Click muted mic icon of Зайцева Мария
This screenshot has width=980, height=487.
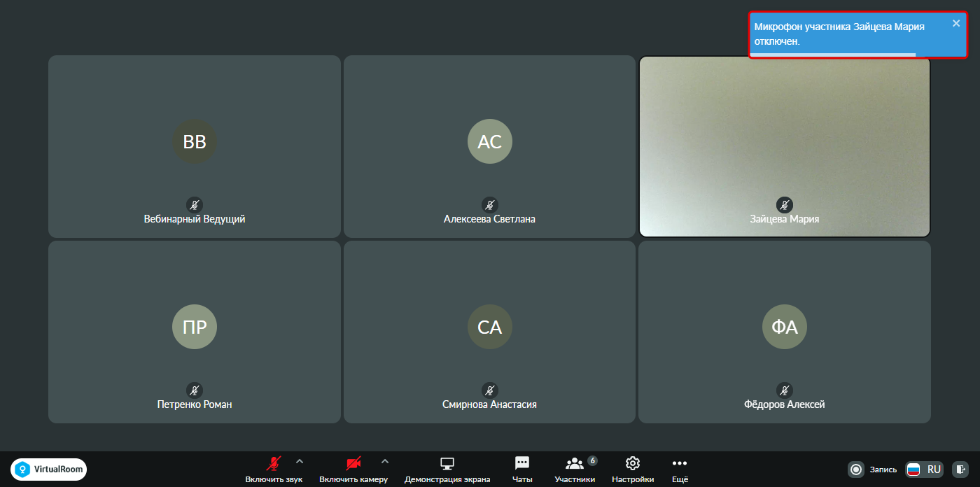(785, 205)
